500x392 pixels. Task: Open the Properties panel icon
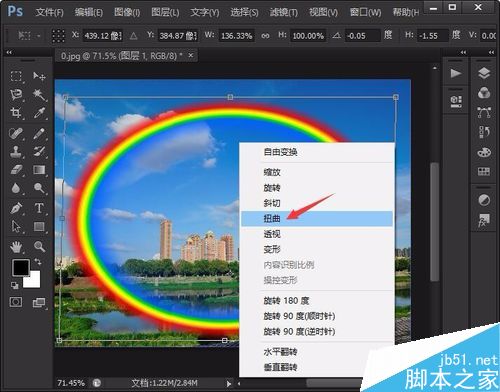point(456,101)
